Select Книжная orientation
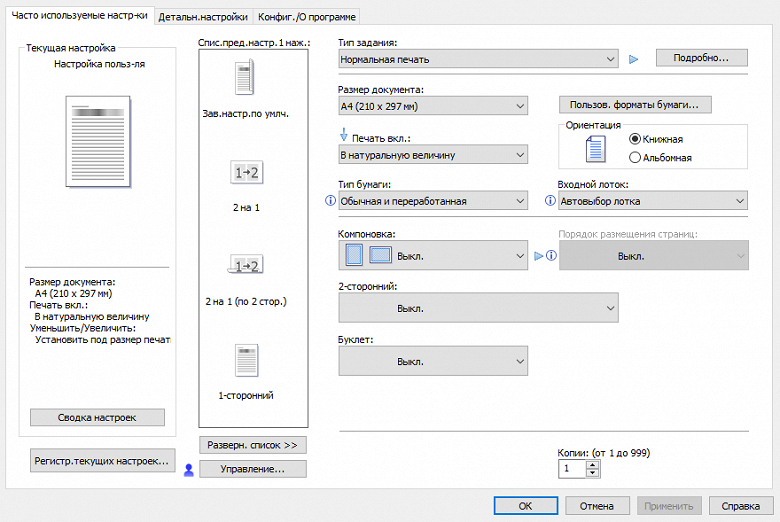 pyautogui.click(x=635, y=139)
